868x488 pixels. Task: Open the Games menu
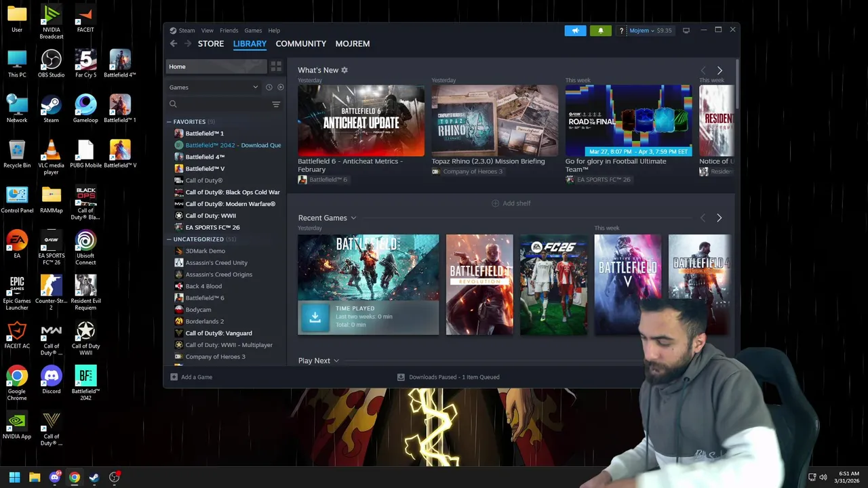[253, 30]
